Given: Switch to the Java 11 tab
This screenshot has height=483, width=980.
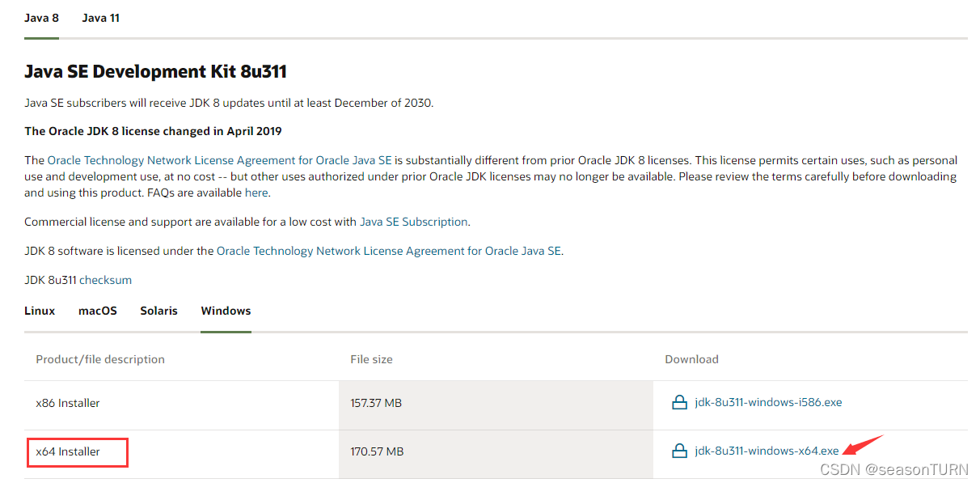Looking at the screenshot, I should [x=101, y=18].
